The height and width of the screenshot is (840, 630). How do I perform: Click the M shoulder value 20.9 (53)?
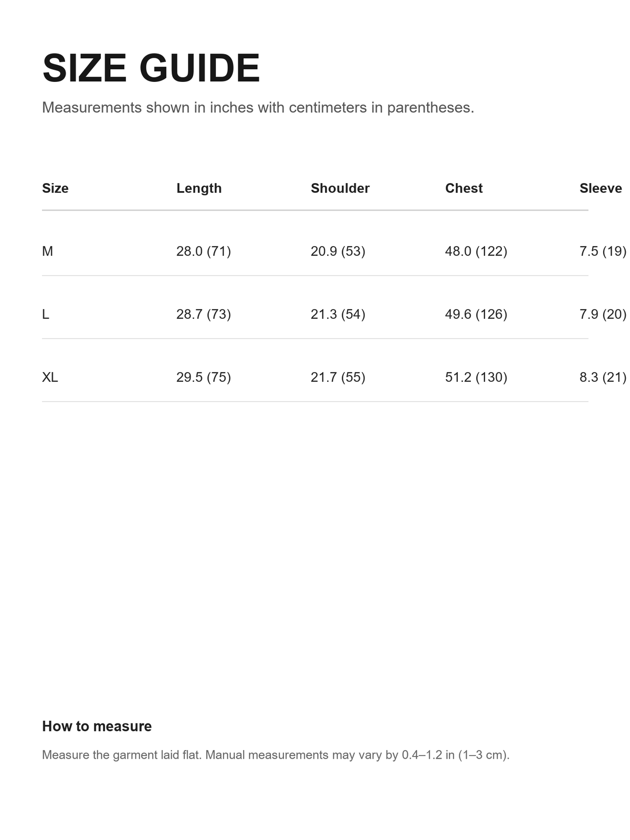pyautogui.click(x=338, y=251)
